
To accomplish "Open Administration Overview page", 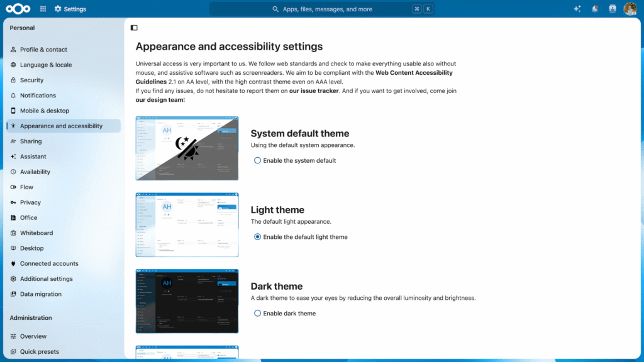I will pos(64,336).
